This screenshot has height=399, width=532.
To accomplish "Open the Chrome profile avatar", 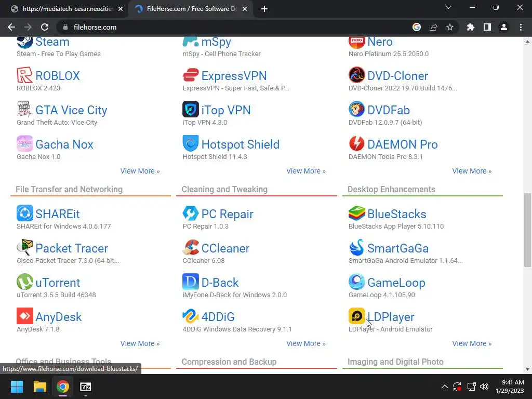I will tap(504, 27).
